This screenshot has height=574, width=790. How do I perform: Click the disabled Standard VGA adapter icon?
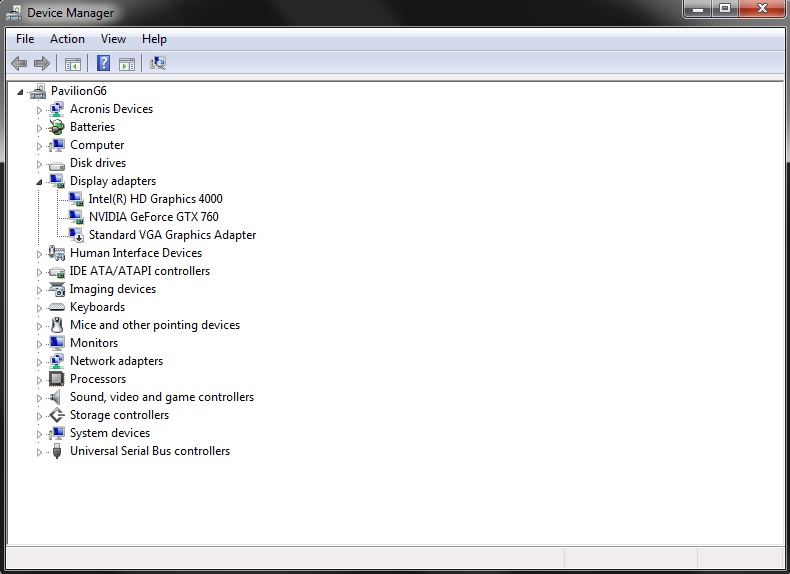point(76,235)
